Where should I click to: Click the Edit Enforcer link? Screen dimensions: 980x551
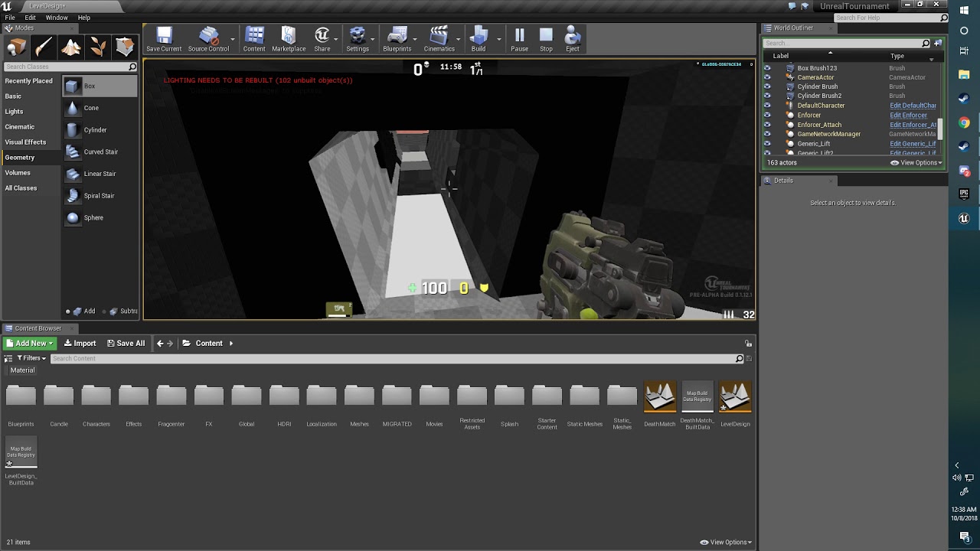tap(908, 116)
